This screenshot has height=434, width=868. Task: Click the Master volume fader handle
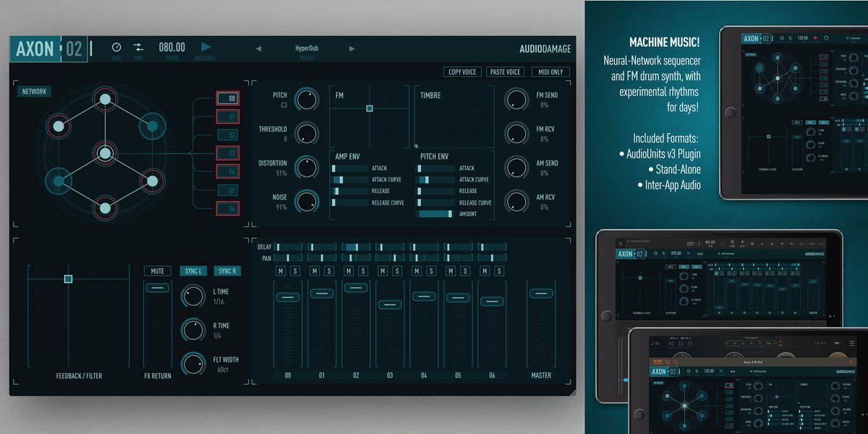click(x=541, y=293)
